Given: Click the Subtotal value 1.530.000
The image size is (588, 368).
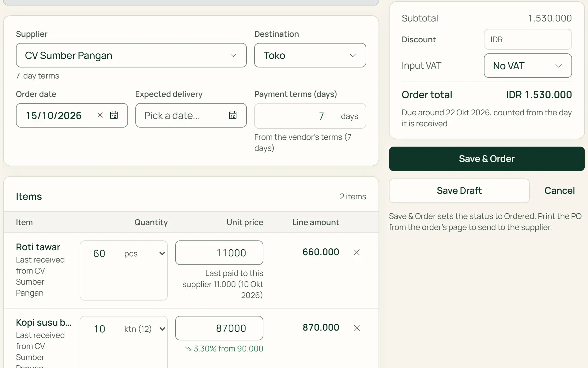Looking at the screenshot, I should click(x=550, y=18).
